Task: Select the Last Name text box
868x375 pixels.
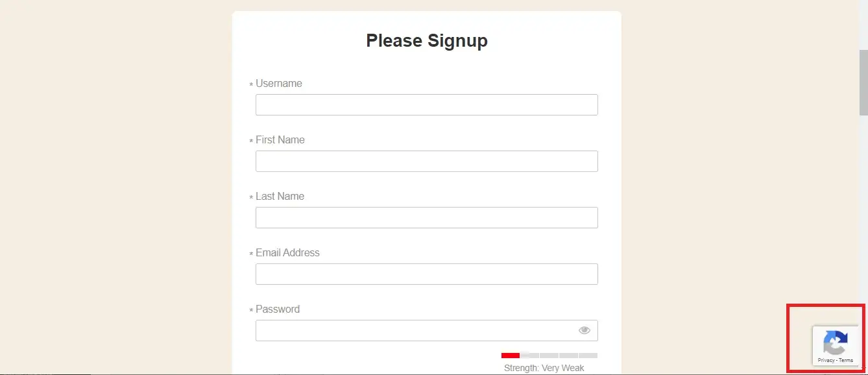Action: click(x=426, y=218)
